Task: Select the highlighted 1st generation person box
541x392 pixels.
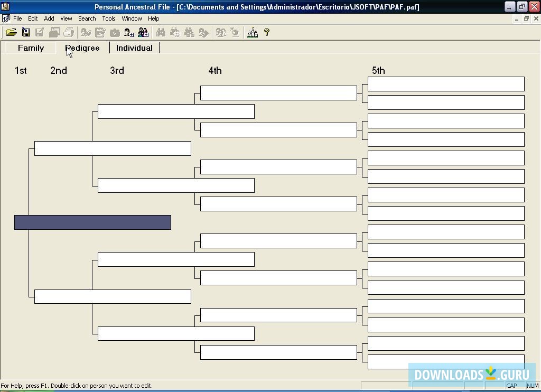Action: click(92, 222)
